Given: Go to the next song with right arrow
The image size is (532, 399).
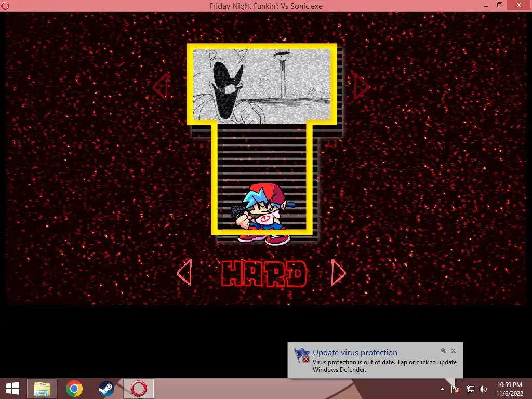Looking at the screenshot, I should (361, 86).
